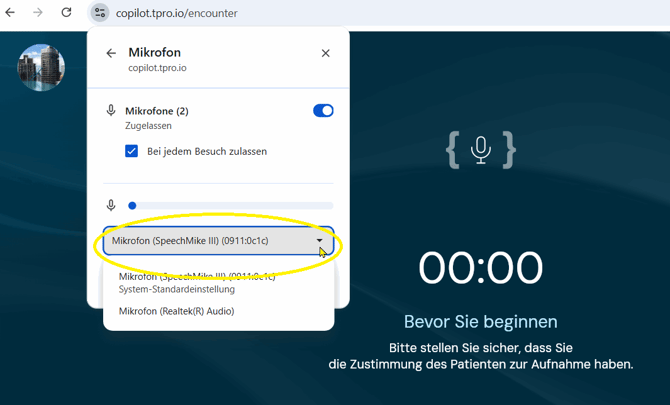Reload the copilot.tpro.io page
670x405 pixels.
(66, 13)
